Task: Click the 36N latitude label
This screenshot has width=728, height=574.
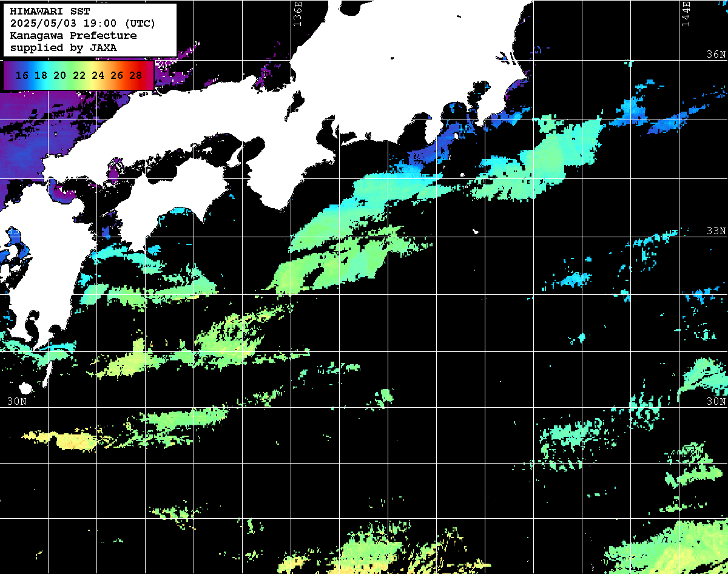Action: [x=716, y=54]
